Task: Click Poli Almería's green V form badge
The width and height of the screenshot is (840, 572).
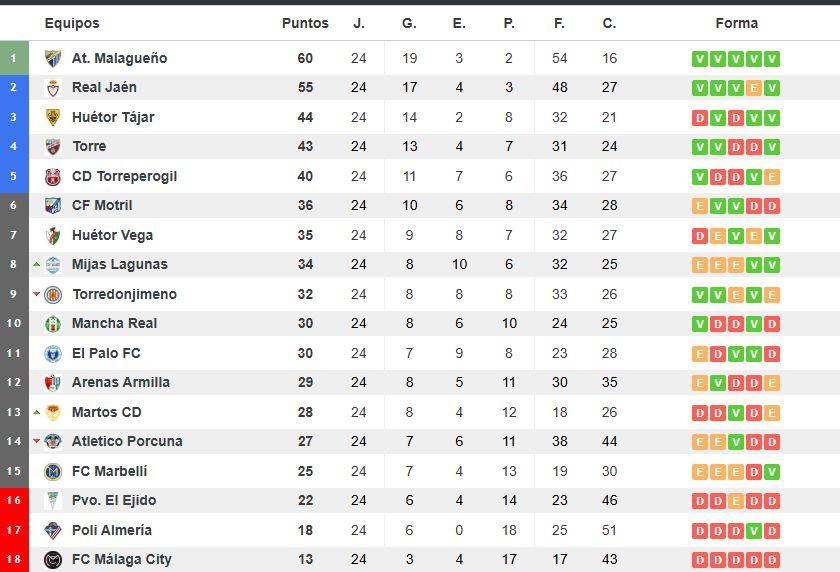Action: point(754,531)
